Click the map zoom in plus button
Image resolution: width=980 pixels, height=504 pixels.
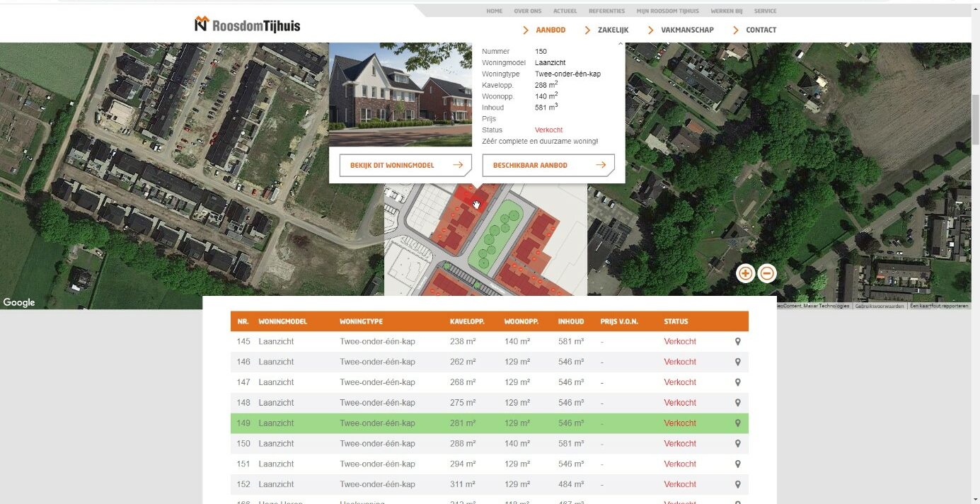745,273
